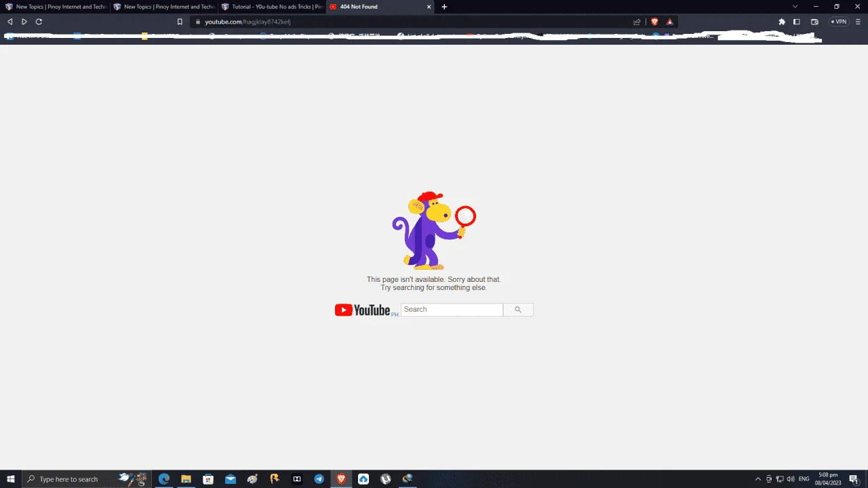Open File Explorer from the taskbar
868x488 pixels.
(x=186, y=479)
